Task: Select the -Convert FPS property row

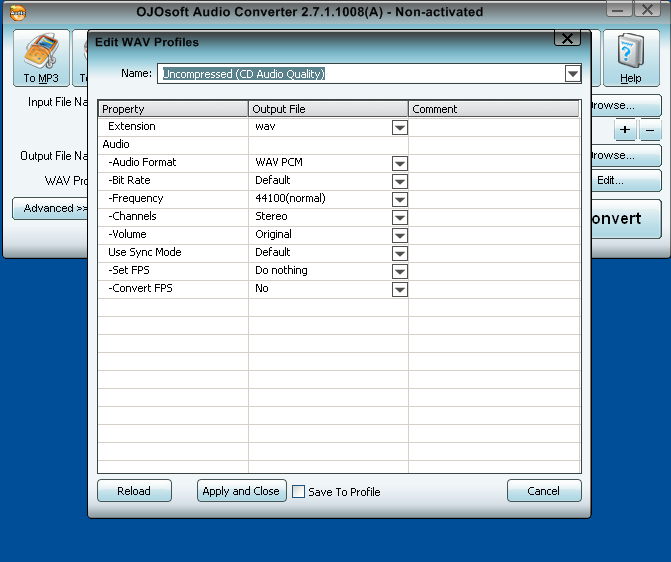Action: coord(339,289)
